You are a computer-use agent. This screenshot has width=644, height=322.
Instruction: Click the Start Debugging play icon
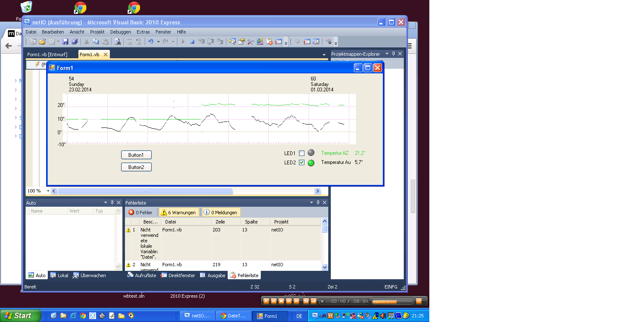click(183, 42)
